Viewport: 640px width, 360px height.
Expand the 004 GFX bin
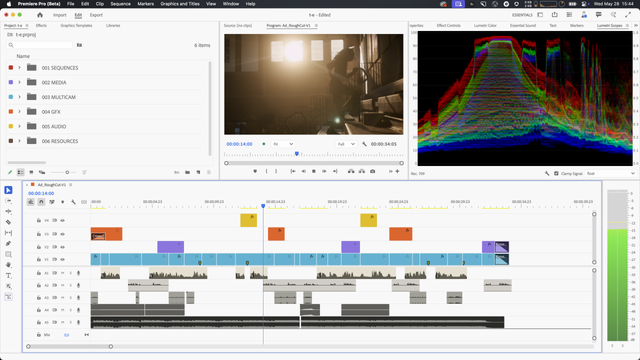19,112
